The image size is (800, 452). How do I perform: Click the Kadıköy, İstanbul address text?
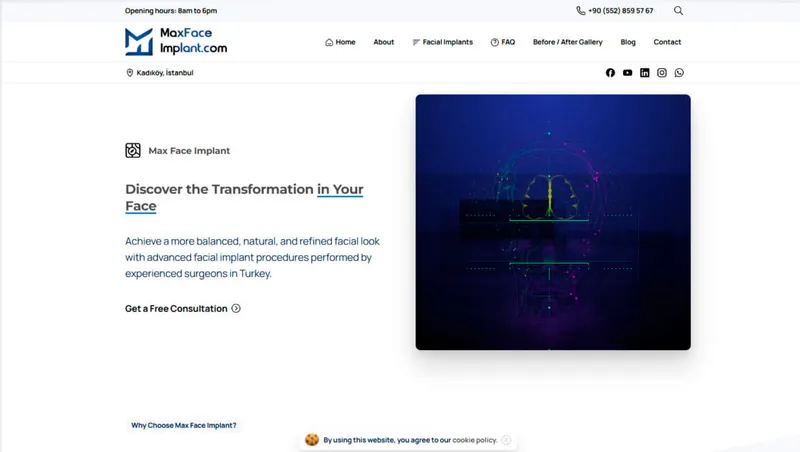[165, 73]
